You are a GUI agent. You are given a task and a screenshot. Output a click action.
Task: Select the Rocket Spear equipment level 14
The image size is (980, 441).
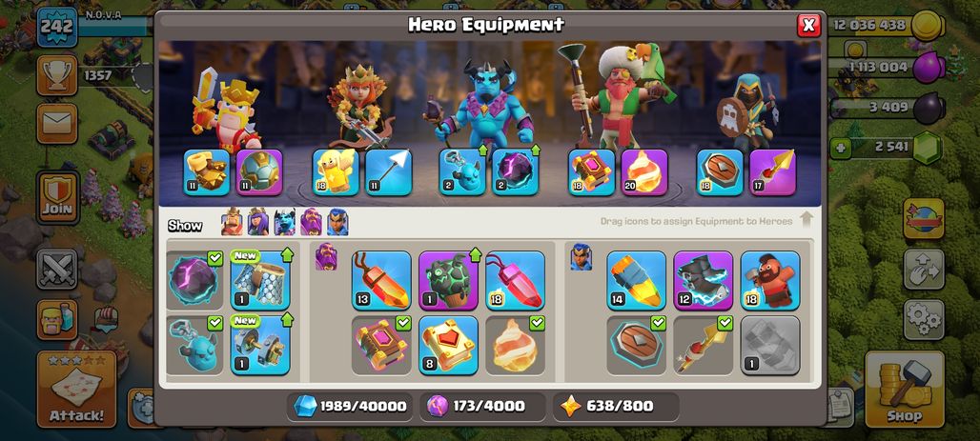[636, 280]
